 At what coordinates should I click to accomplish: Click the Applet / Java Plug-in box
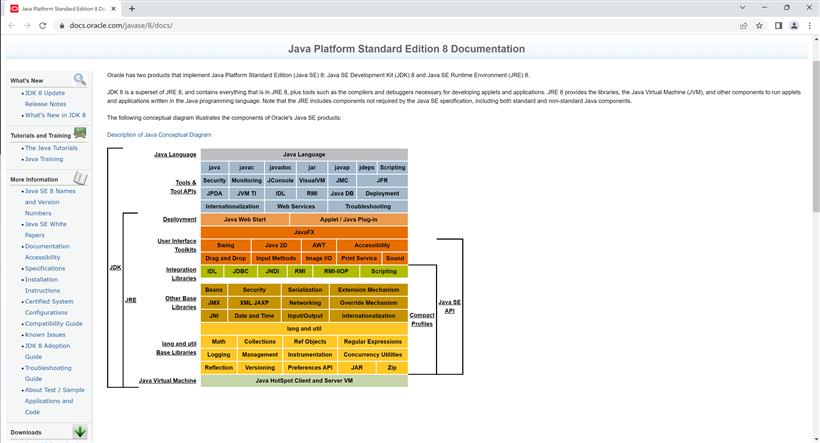(x=349, y=219)
